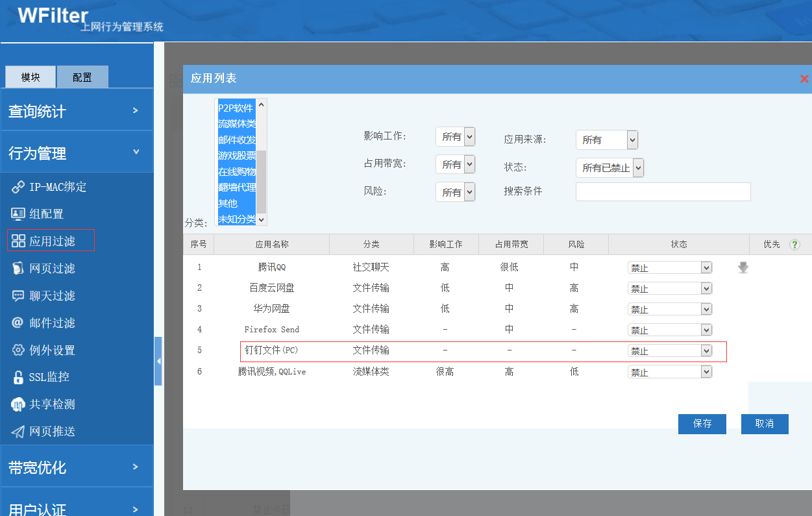Open the 影响工作 filter dropdown
This screenshot has height=516, width=812.
(x=455, y=137)
